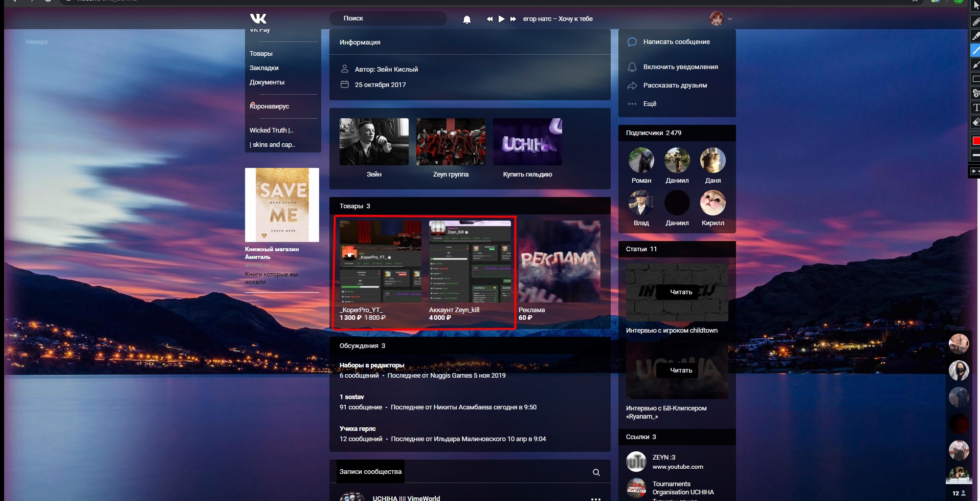Enable community notifications (Включить уведомления)
980x501 pixels.
coord(680,67)
